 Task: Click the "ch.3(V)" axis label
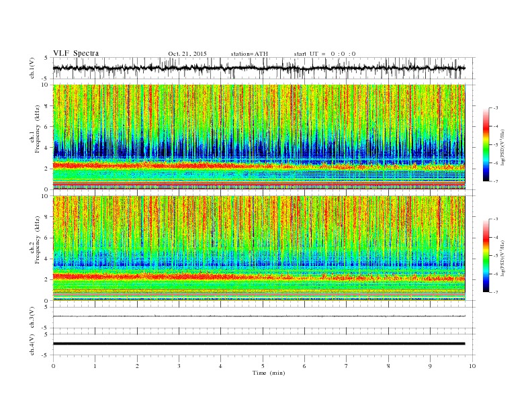(x=32, y=317)
